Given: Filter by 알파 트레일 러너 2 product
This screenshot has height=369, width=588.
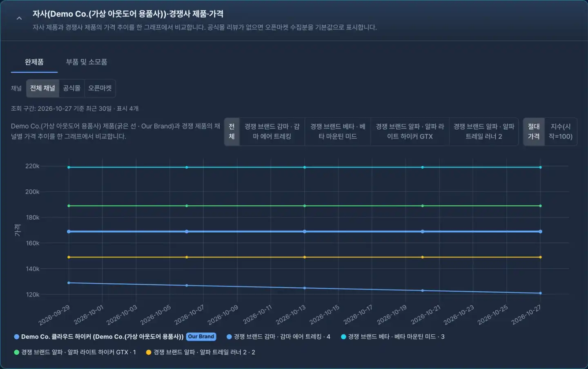Looking at the screenshot, I should coord(484,131).
